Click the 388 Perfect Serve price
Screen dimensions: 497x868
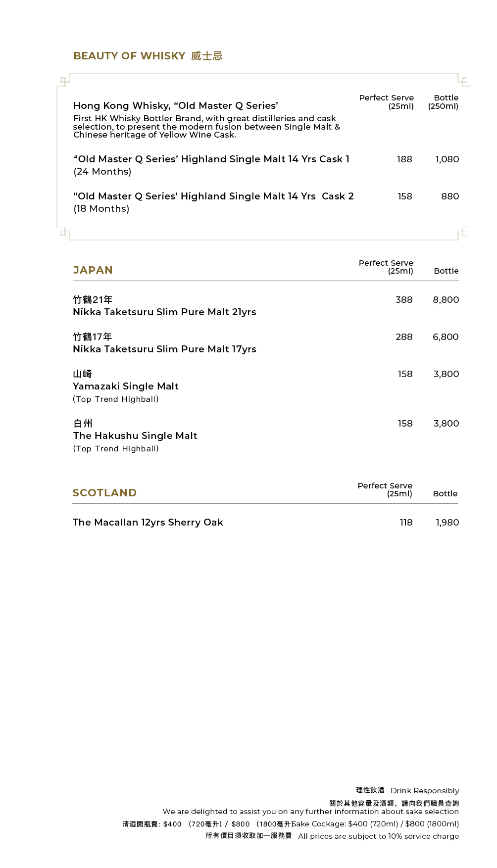click(404, 300)
